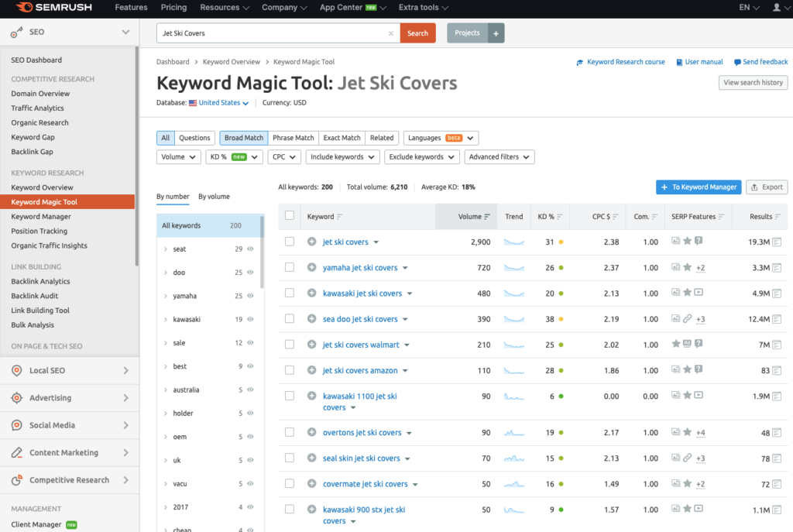Click the plus icon next to Projects
This screenshot has height=532, width=793.
(494, 33)
